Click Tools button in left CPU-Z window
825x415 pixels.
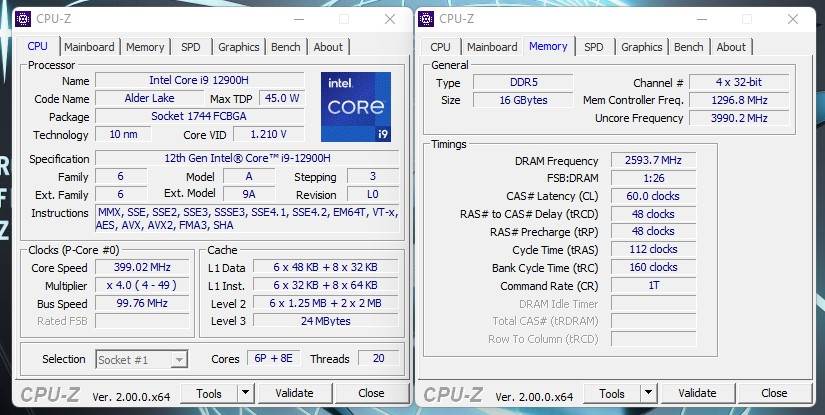pos(209,393)
